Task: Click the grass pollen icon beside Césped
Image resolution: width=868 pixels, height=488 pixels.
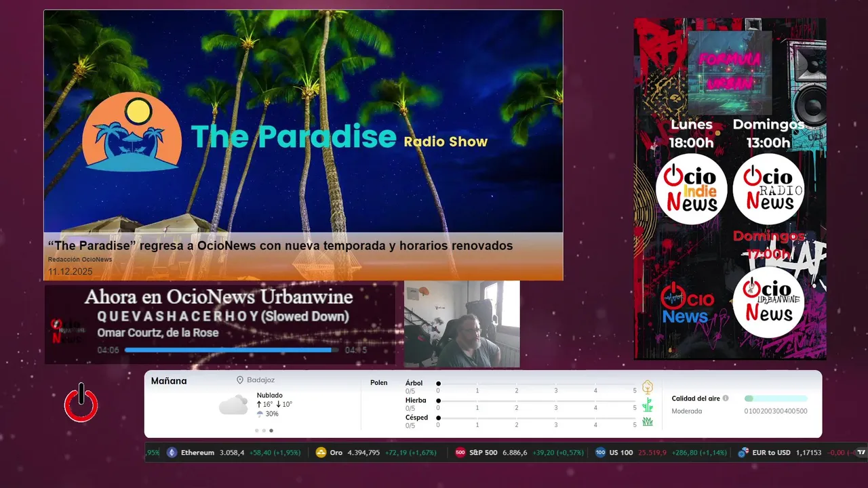Action: coord(648,422)
